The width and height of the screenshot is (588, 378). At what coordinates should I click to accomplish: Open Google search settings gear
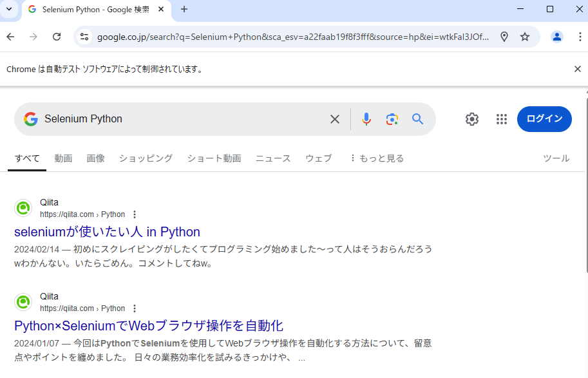[x=472, y=119]
